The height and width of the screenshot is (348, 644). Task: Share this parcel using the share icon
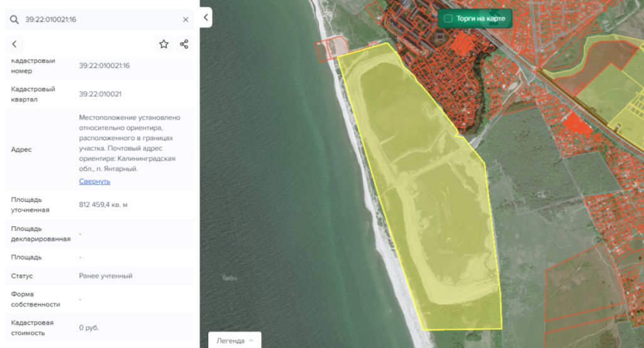[184, 44]
